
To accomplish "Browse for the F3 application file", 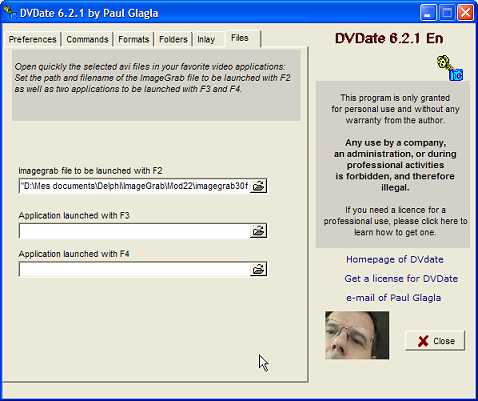I will point(258,231).
